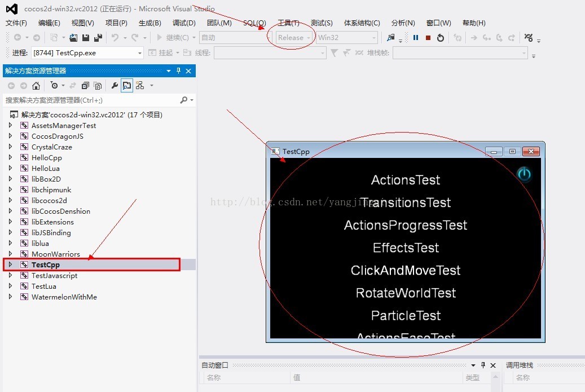Expand the libcocos2d project
Viewport: 585px width, 392px height.
click(x=10, y=200)
